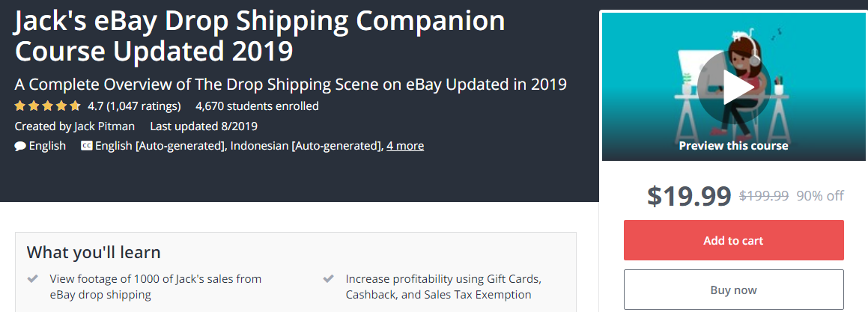
Task: Click the speech bubble language icon
Action: click(20, 147)
